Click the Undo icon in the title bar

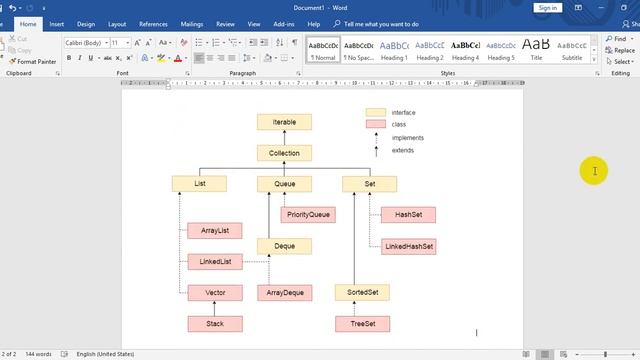click(12, 8)
